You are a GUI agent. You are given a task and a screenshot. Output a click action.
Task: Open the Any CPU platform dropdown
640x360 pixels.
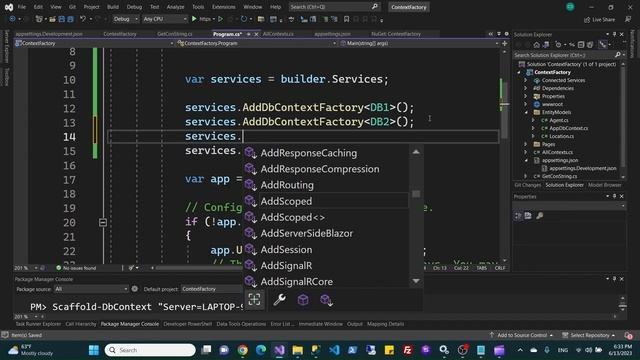(x=165, y=19)
